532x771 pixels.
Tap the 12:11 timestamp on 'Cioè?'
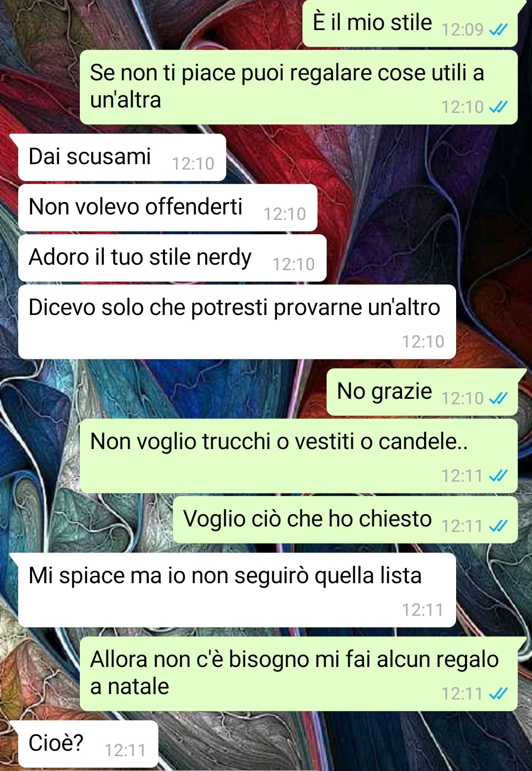tap(125, 750)
